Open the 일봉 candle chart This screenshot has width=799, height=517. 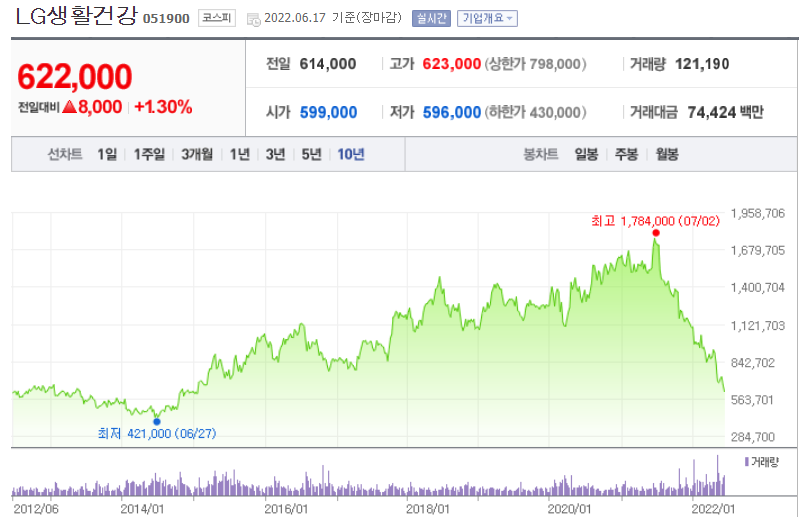click(x=586, y=154)
